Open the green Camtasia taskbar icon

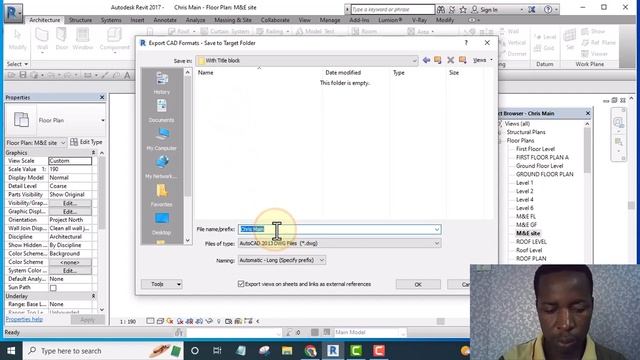pyautogui.click(x=356, y=351)
